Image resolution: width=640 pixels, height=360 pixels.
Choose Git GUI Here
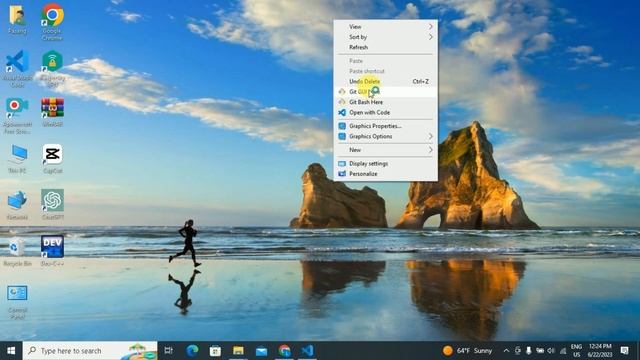pos(386,92)
